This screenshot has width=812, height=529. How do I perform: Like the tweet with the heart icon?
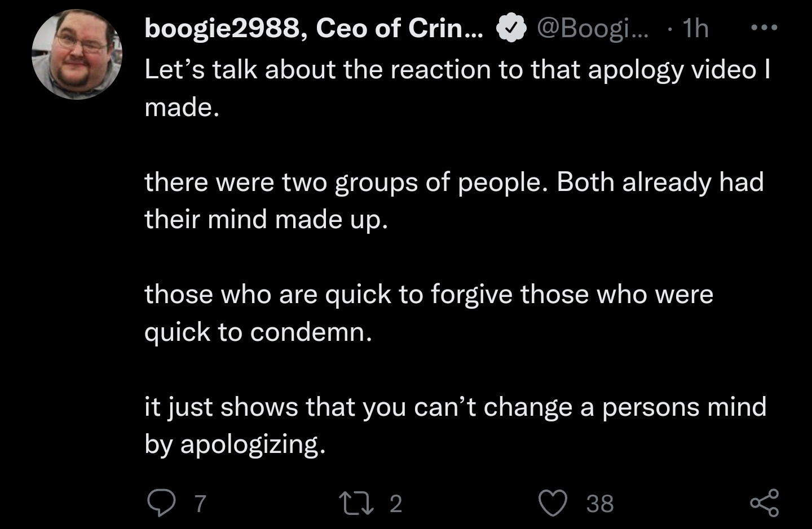[x=554, y=503]
